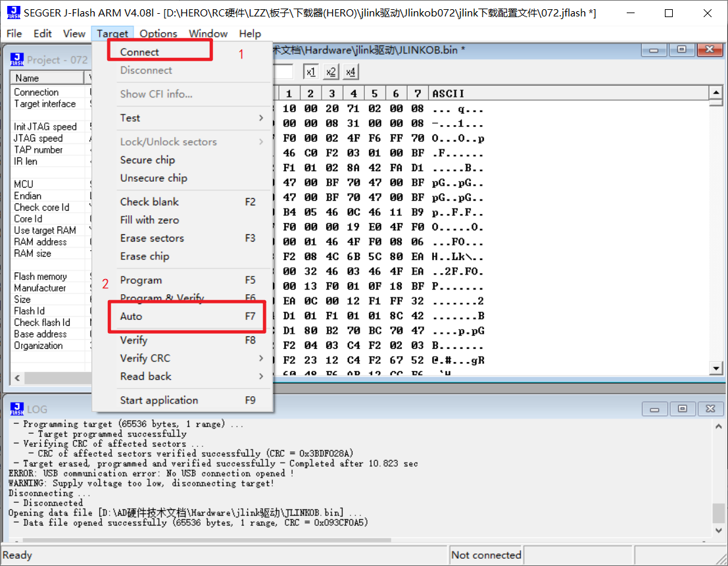The image size is (728, 566).
Task: Close the open Target menu
Action: [x=112, y=34]
